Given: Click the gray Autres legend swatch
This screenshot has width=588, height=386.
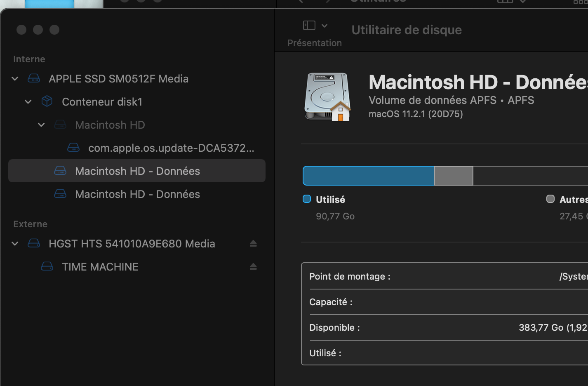Looking at the screenshot, I should pyautogui.click(x=550, y=199).
